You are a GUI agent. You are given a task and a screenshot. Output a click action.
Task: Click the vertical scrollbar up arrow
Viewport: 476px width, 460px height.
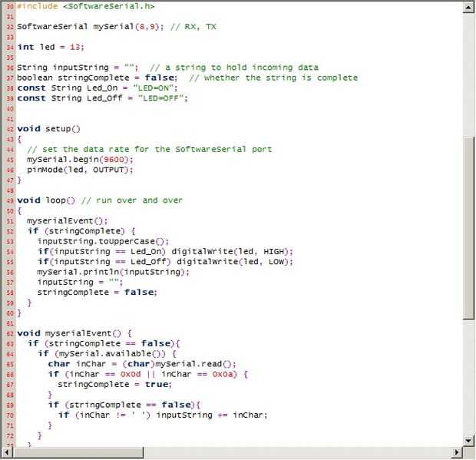click(x=469, y=8)
